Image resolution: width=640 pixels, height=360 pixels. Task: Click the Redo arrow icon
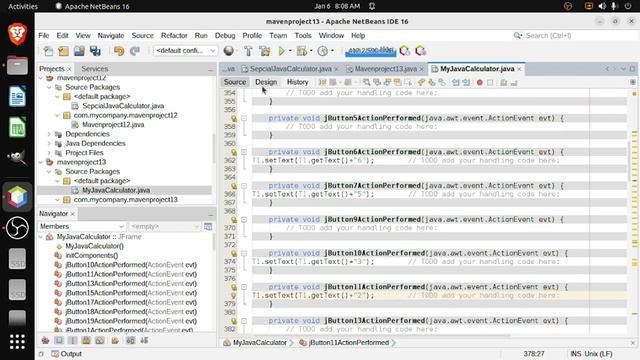[x=135, y=51]
